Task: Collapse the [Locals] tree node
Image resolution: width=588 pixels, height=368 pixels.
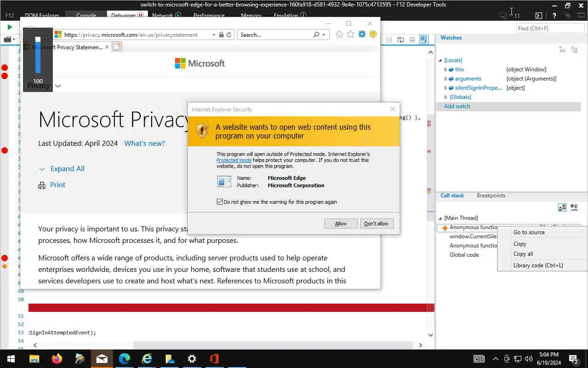Action: pos(440,60)
